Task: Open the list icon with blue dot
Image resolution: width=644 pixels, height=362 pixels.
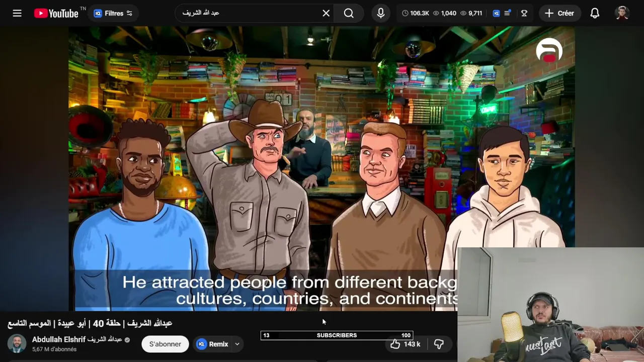Action: click(508, 13)
